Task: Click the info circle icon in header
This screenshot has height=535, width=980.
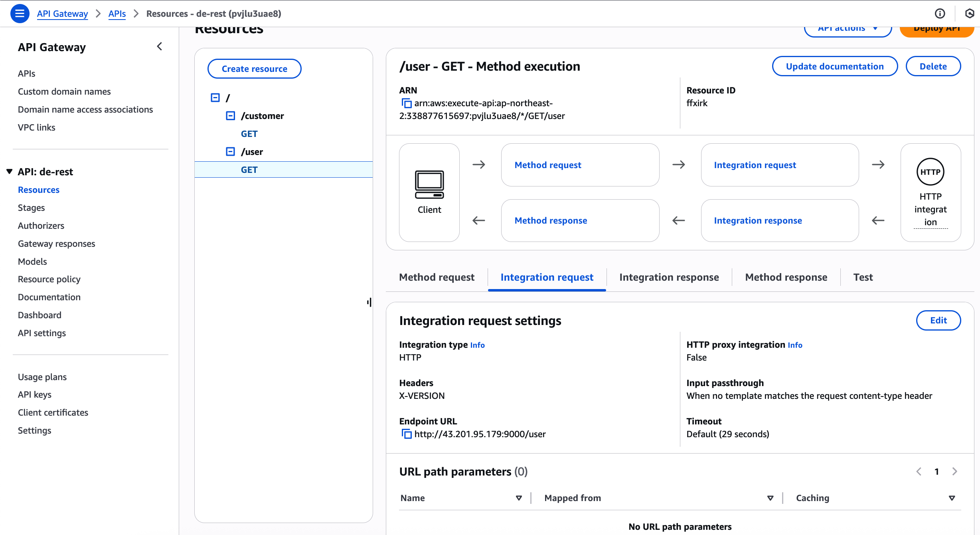Action: click(x=940, y=14)
